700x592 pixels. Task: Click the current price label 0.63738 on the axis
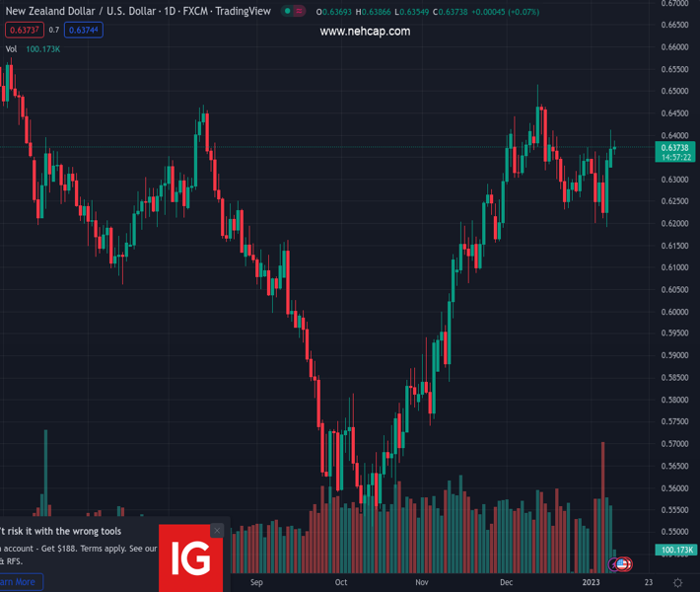675,152
